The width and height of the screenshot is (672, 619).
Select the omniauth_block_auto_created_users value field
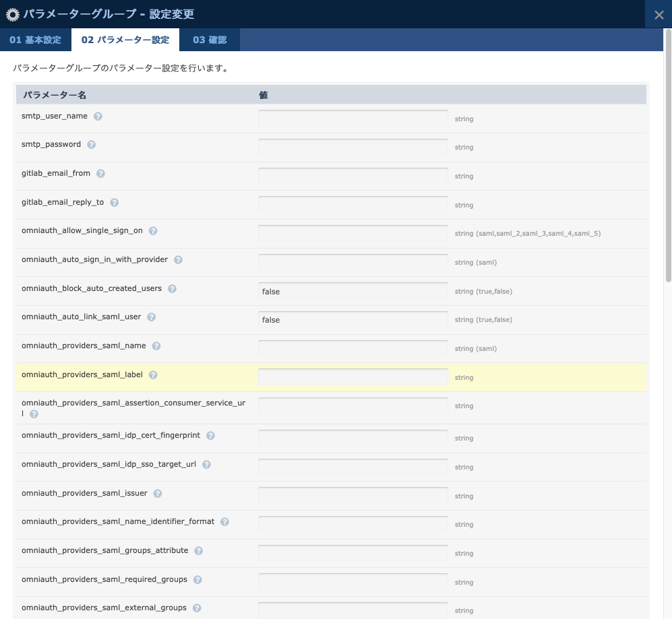pos(353,291)
